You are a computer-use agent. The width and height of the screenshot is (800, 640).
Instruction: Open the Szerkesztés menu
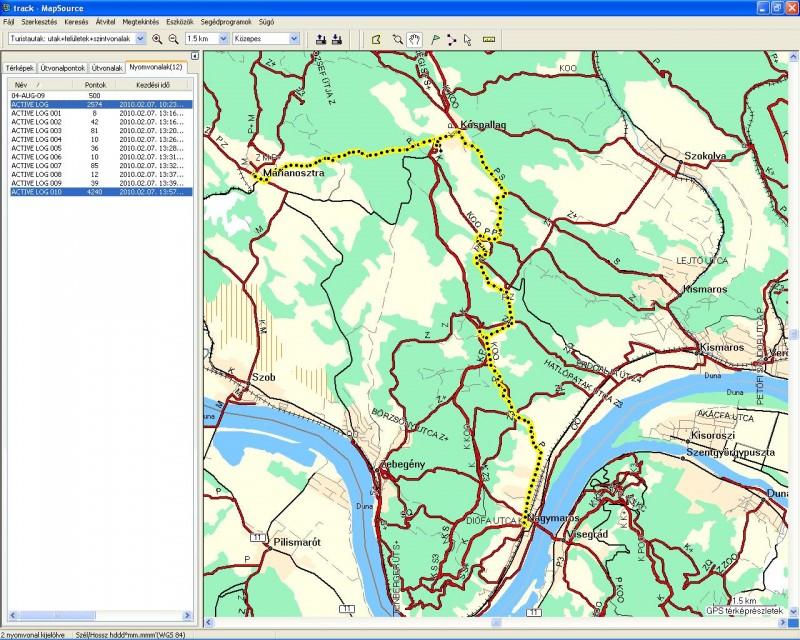pyautogui.click(x=39, y=21)
